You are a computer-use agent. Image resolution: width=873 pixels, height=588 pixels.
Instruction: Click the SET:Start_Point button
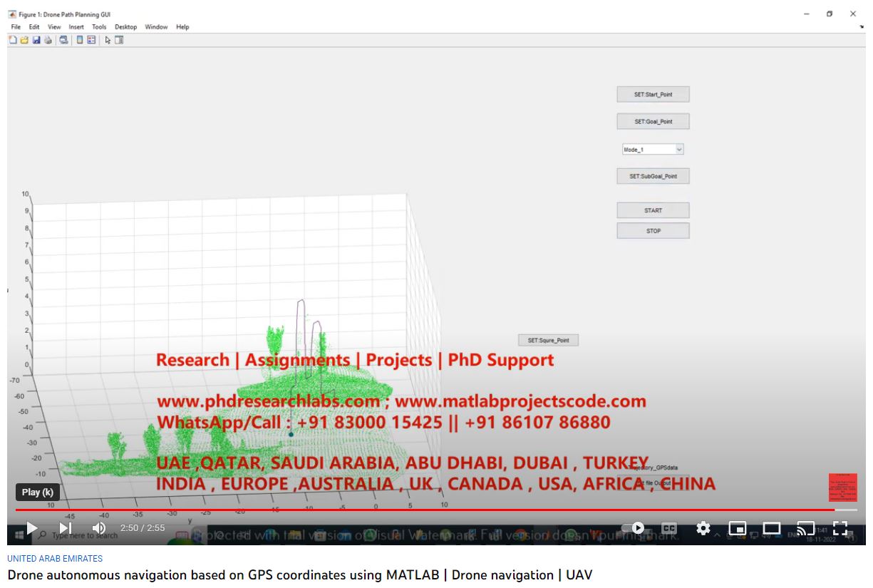pyautogui.click(x=653, y=94)
